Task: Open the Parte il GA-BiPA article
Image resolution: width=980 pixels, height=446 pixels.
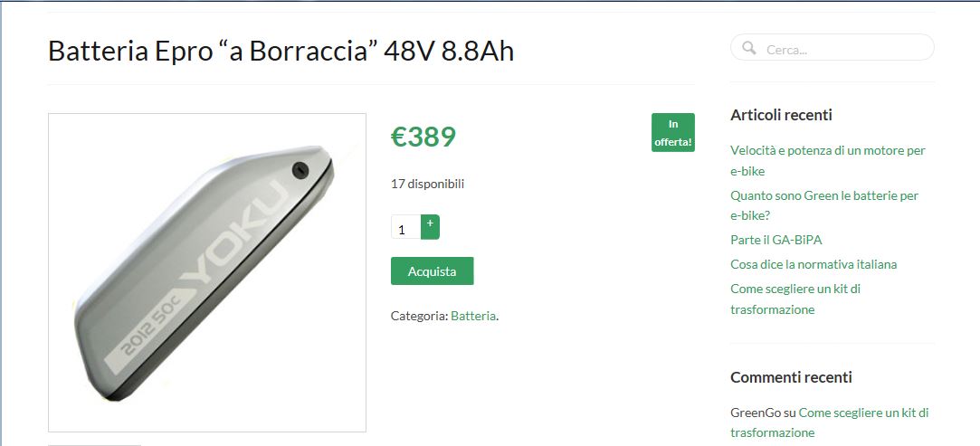Action: click(x=780, y=240)
